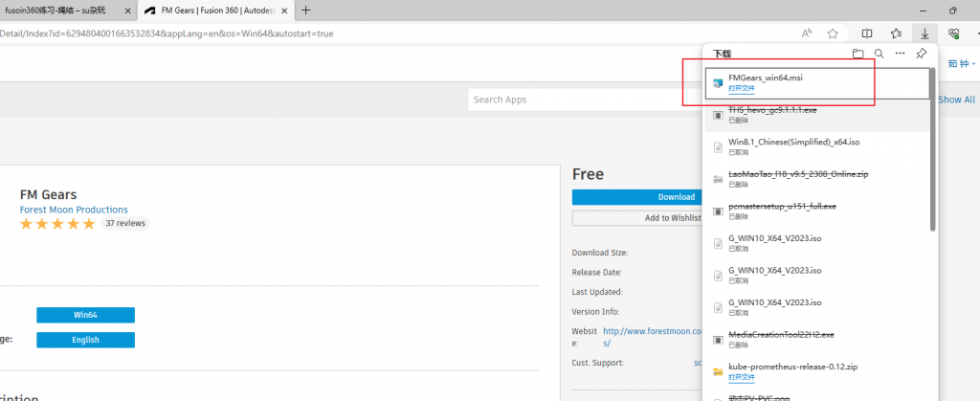Select kube-prometheus-release-0.12.zip file name
The image size is (980, 401).
point(792,367)
